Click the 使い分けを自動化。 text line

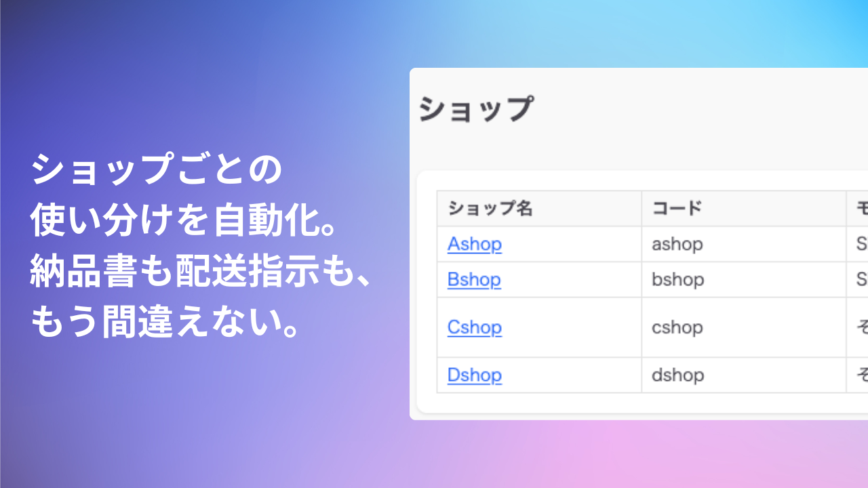183,222
